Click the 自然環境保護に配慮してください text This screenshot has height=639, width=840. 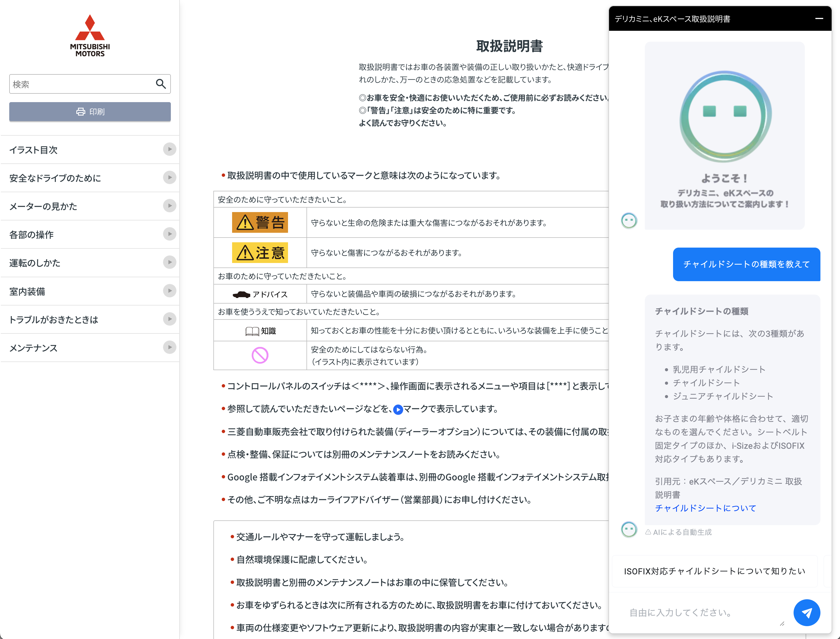click(x=302, y=560)
